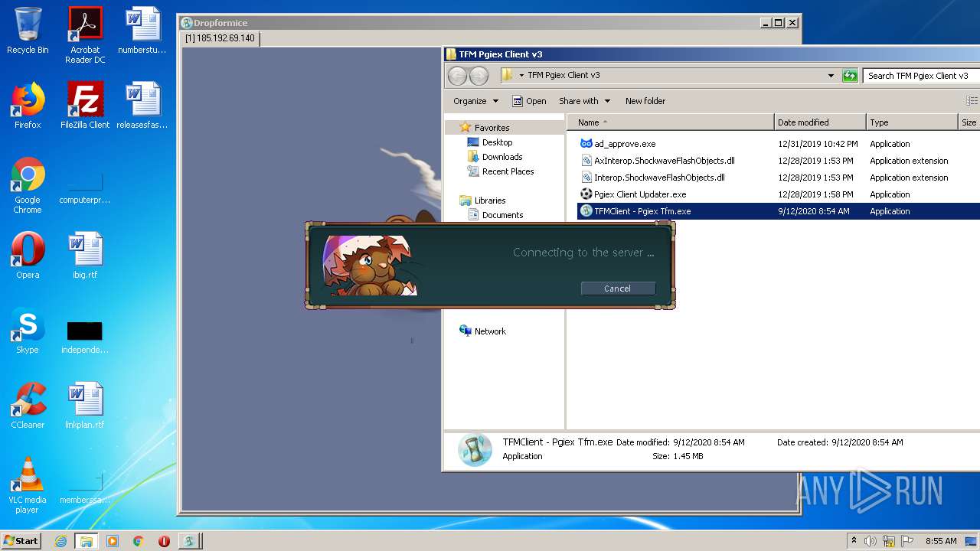Open Action Center flag in tray

906,541
